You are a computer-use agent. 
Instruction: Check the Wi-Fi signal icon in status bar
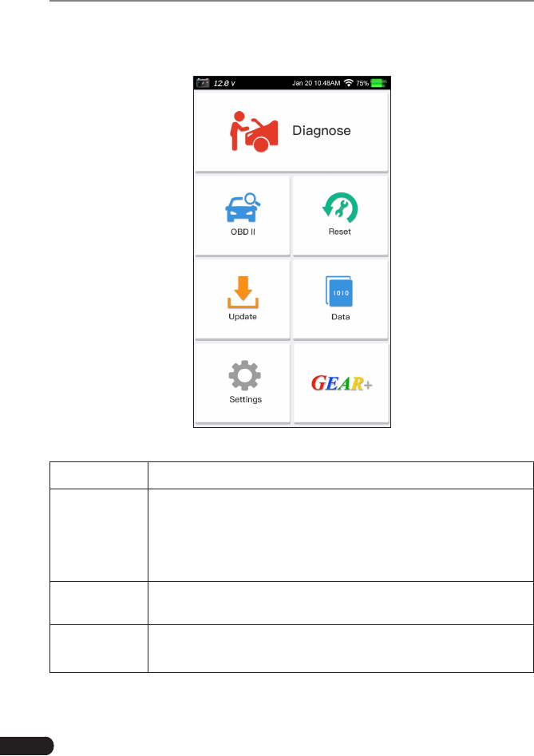pos(349,83)
